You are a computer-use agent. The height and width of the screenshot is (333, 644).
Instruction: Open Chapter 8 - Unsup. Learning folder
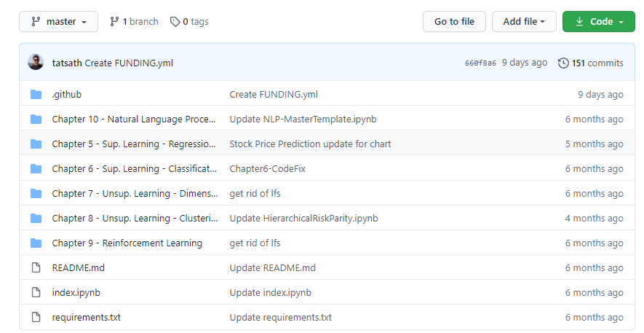[x=135, y=219]
